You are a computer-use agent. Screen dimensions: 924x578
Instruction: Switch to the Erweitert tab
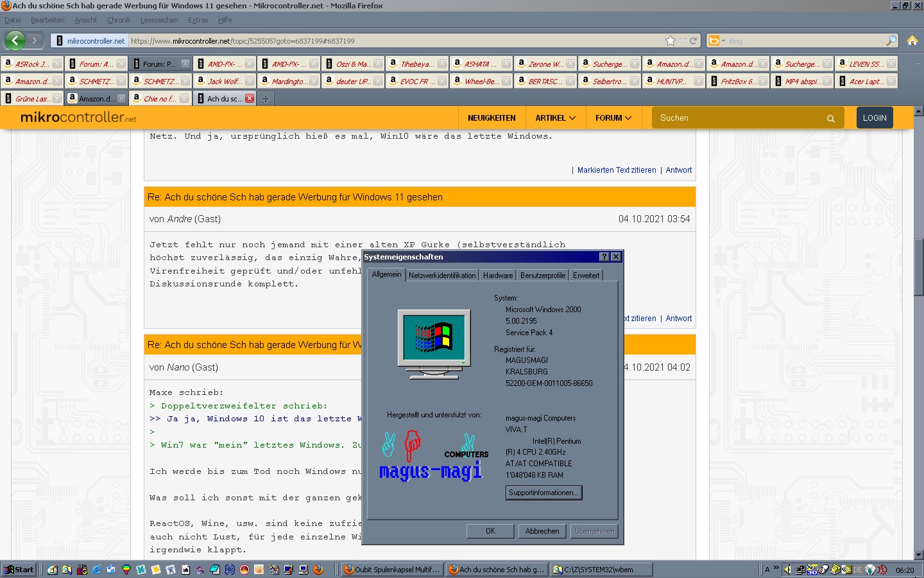click(x=586, y=276)
